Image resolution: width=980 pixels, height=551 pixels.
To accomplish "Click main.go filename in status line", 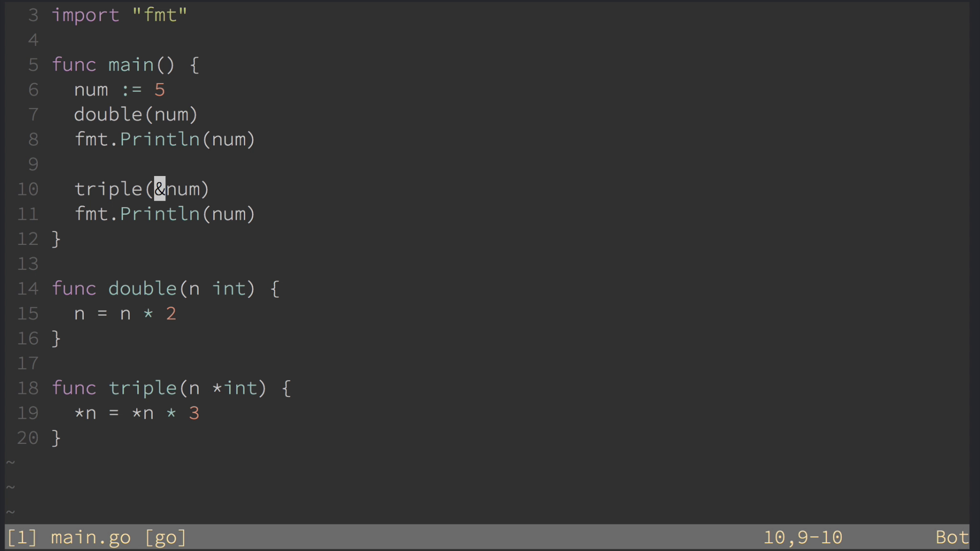I will click(x=91, y=537).
